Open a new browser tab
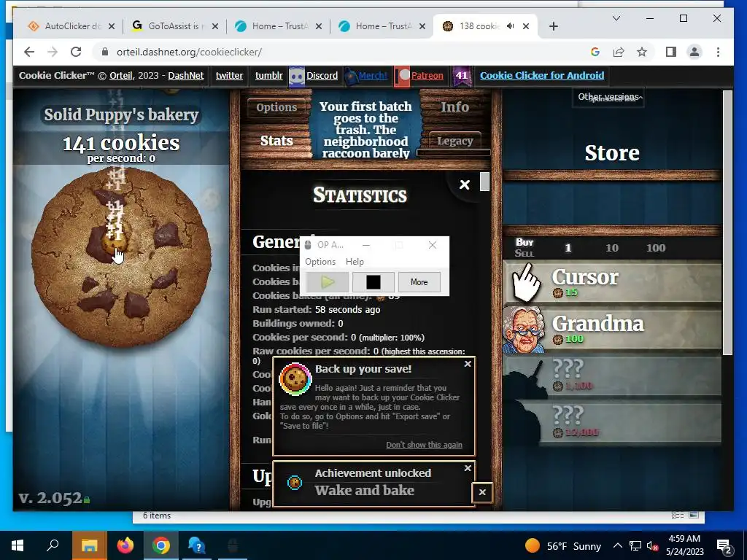 pyautogui.click(x=553, y=26)
